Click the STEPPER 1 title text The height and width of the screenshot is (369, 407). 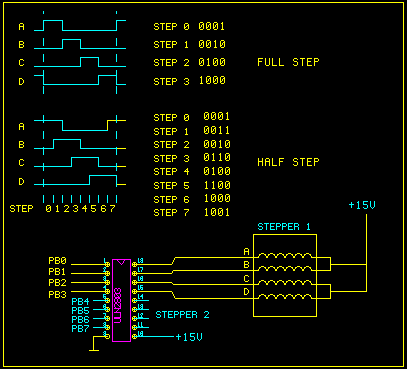click(284, 227)
